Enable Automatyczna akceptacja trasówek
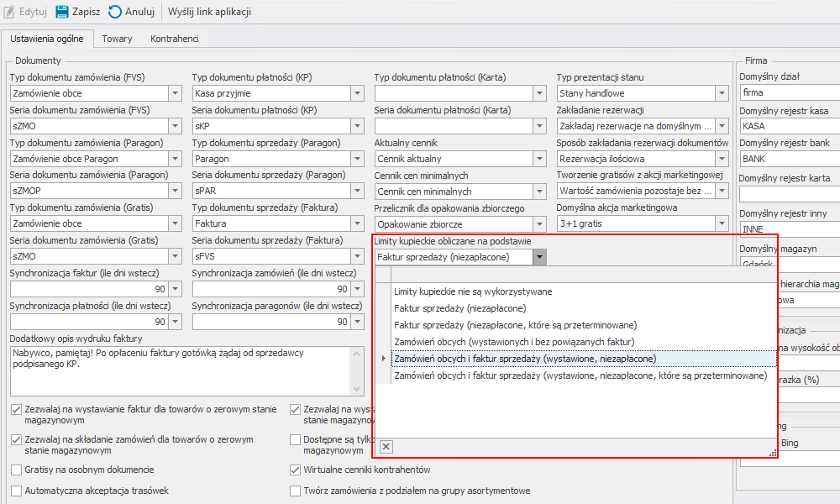The image size is (840, 504). [x=18, y=491]
